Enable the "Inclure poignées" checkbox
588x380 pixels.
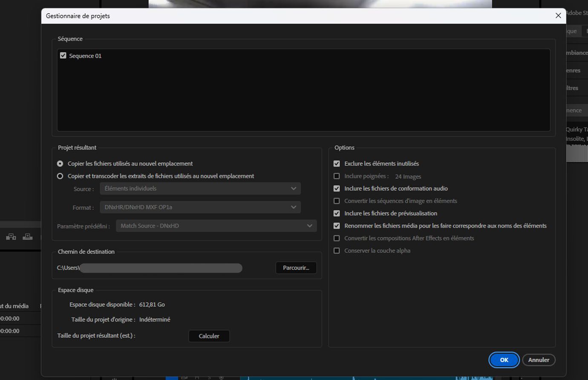click(337, 176)
